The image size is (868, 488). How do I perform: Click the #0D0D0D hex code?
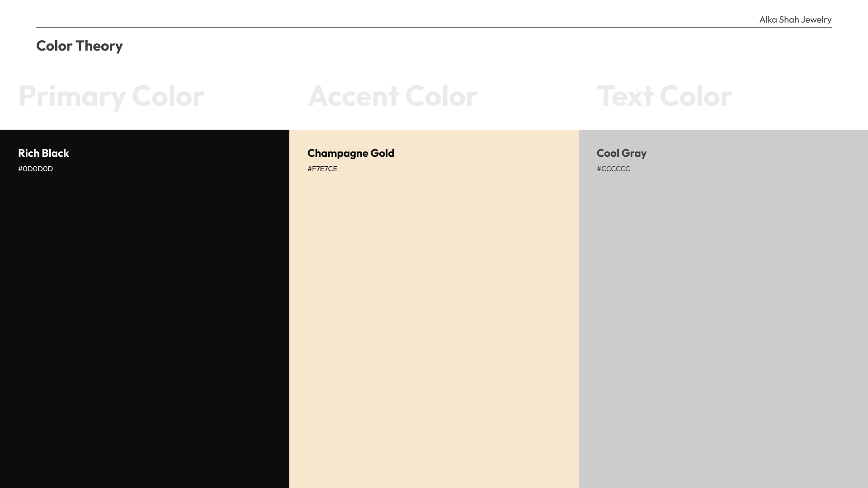tap(35, 169)
